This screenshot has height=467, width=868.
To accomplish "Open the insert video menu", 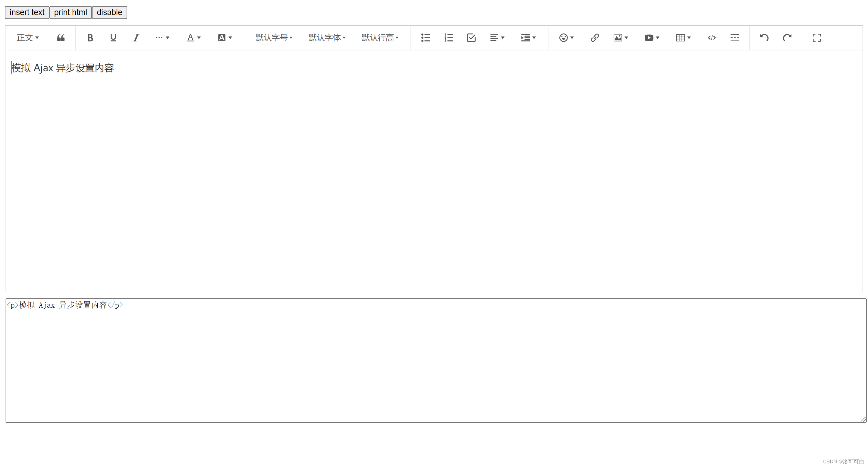I will pyautogui.click(x=652, y=38).
